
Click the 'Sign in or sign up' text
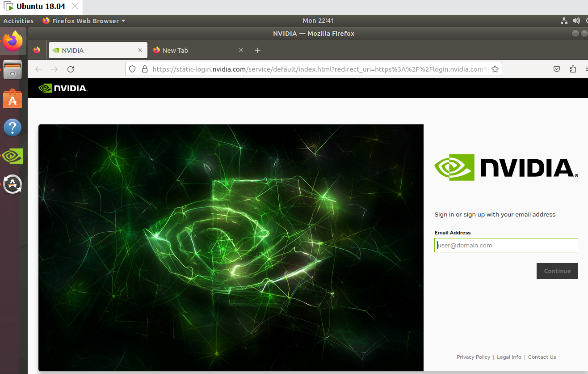pos(495,214)
